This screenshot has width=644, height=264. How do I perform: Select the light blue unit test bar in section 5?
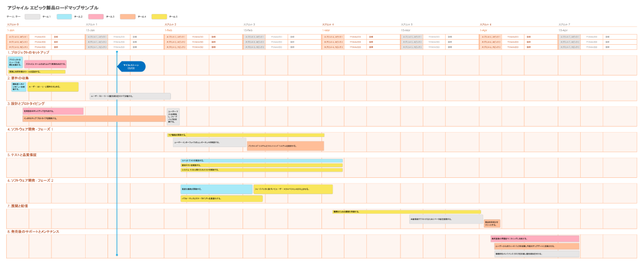click(261, 161)
